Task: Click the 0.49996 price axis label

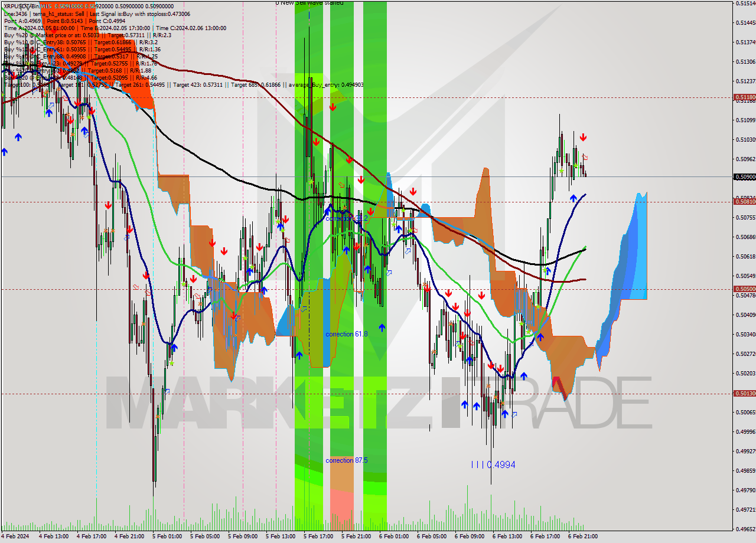Action: tap(745, 431)
